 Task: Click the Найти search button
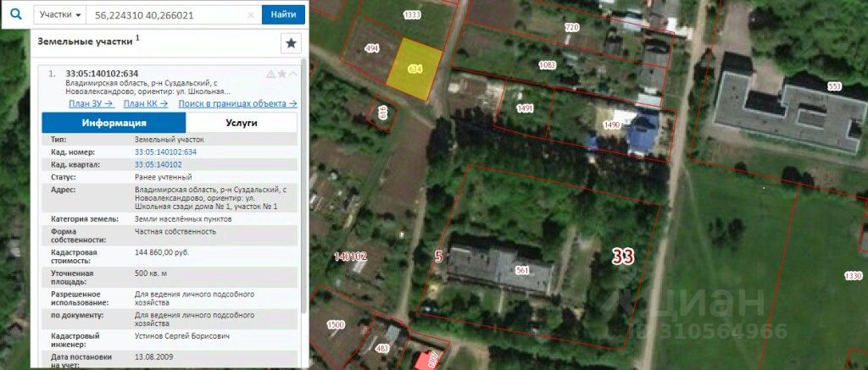[x=283, y=15]
